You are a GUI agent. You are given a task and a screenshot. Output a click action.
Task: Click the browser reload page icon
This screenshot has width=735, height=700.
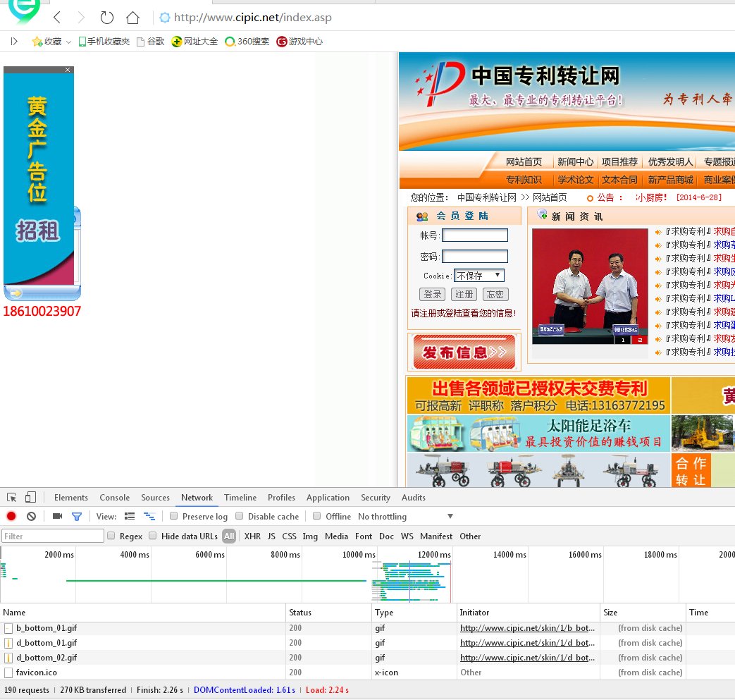[x=106, y=18]
